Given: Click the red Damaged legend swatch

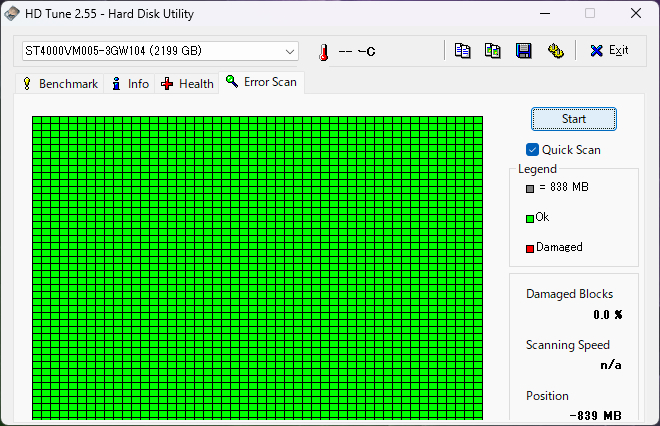Looking at the screenshot, I should (530, 248).
